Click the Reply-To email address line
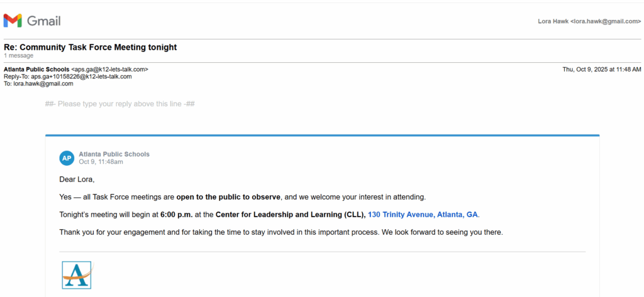The width and height of the screenshot is (644, 297). pyautogui.click(x=68, y=77)
